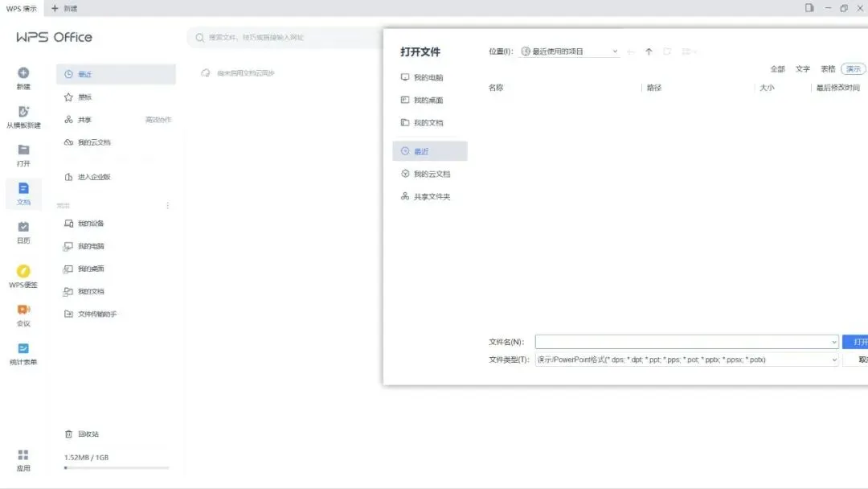The width and height of the screenshot is (868, 489).
Task: Open 我的电脑 in main sidebar 常用 list
Action: [x=116, y=246]
